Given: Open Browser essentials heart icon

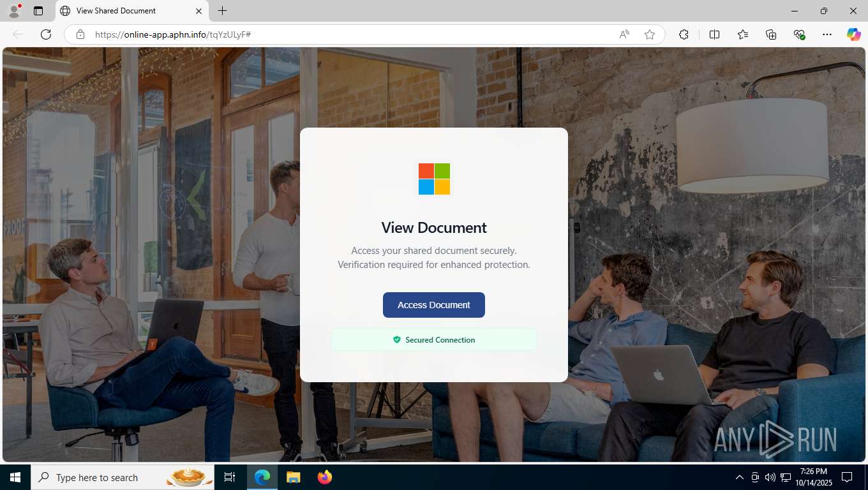Looking at the screenshot, I should point(799,34).
